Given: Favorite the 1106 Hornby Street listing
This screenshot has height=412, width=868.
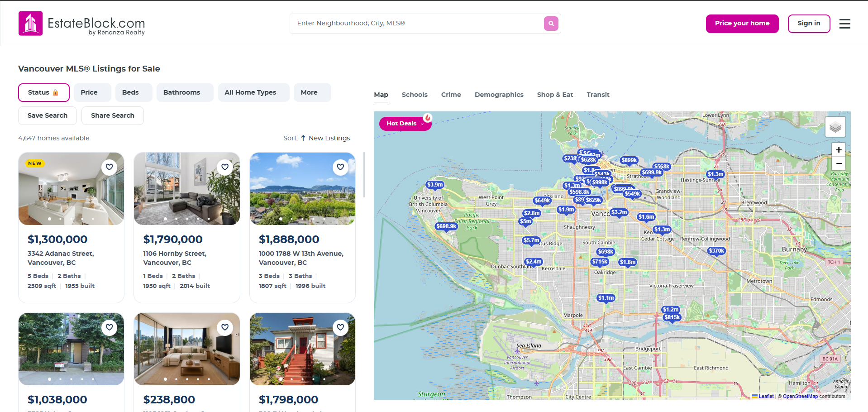Looking at the screenshot, I should coord(225,167).
